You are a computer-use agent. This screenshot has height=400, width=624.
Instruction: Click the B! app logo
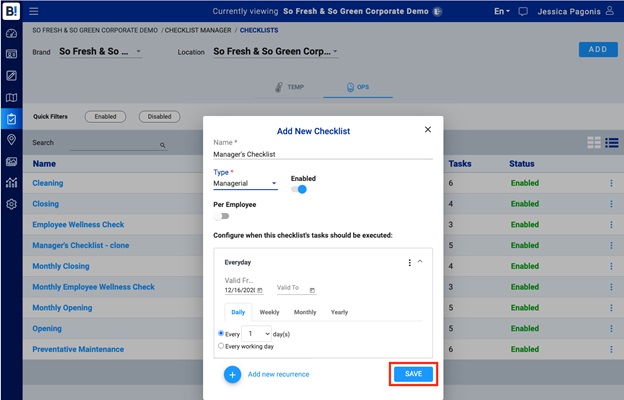click(11, 11)
